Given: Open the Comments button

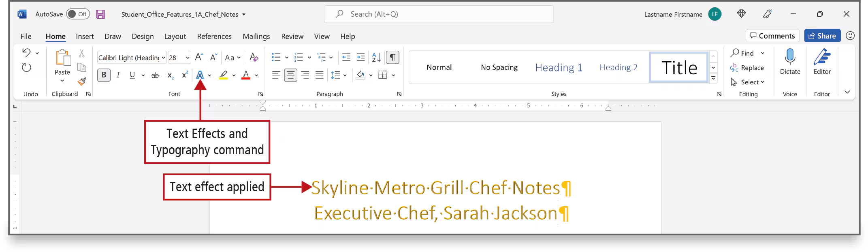Looking at the screenshot, I should pos(772,36).
